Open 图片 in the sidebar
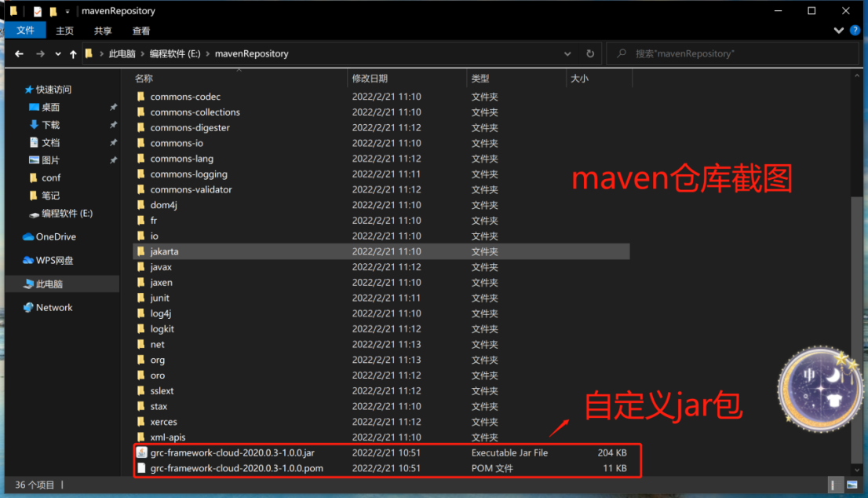This screenshot has height=498, width=868. [50, 160]
